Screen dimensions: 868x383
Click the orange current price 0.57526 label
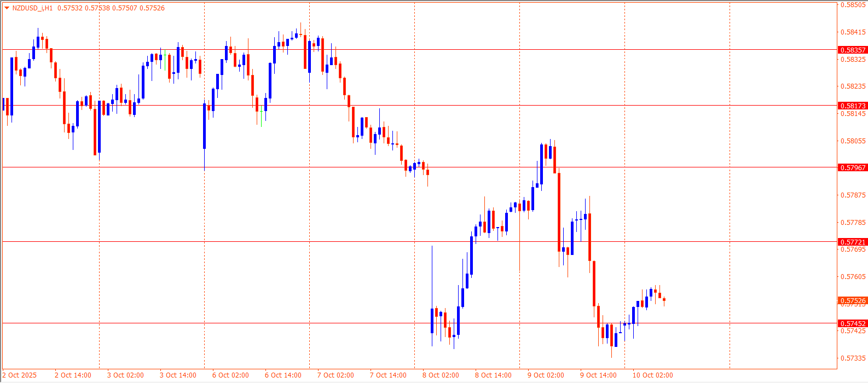(x=853, y=301)
